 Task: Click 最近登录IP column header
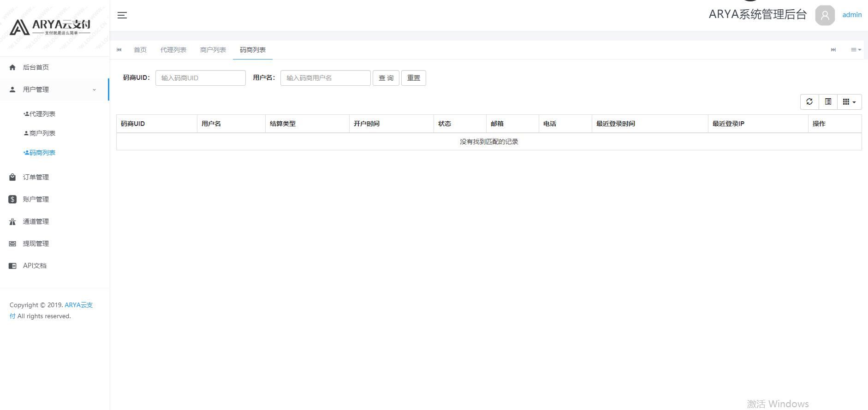[x=758, y=124]
